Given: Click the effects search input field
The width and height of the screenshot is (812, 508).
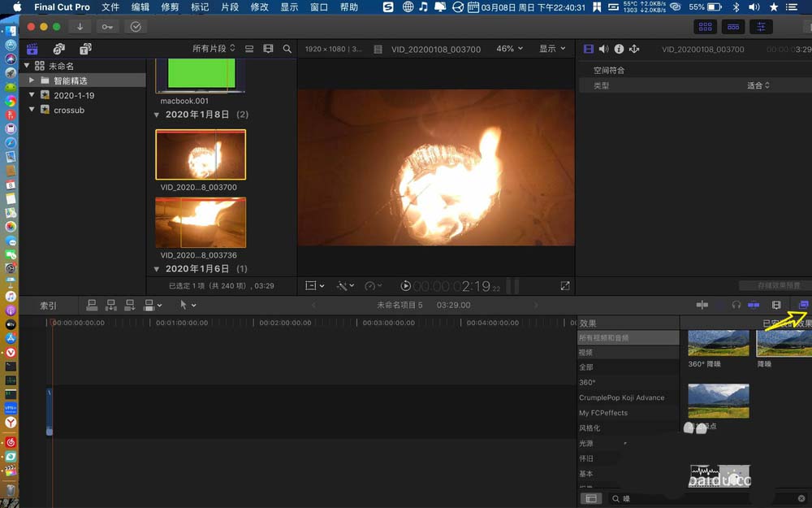Looking at the screenshot, I should pyautogui.click(x=698, y=498).
